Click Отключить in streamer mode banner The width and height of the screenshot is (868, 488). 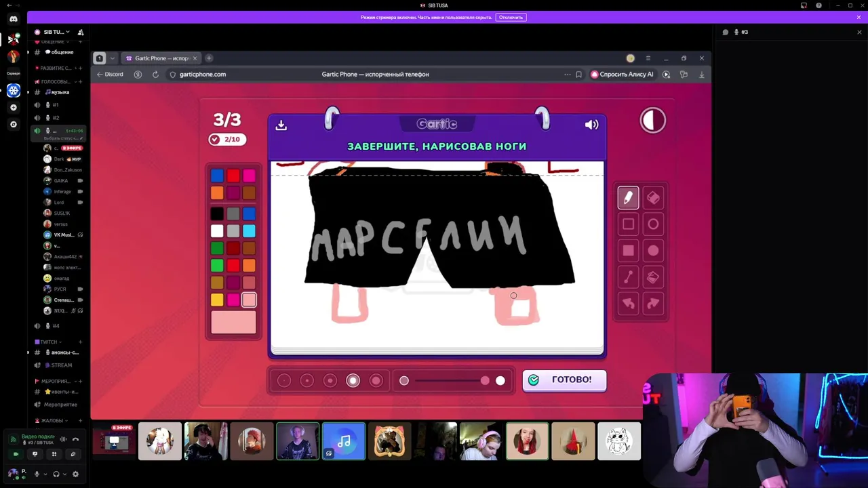pyautogui.click(x=510, y=17)
